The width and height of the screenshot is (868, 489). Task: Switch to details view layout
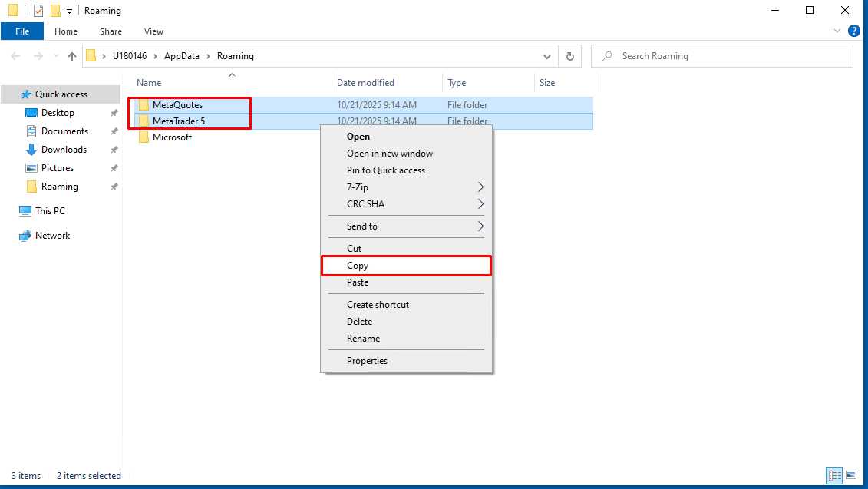click(834, 476)
